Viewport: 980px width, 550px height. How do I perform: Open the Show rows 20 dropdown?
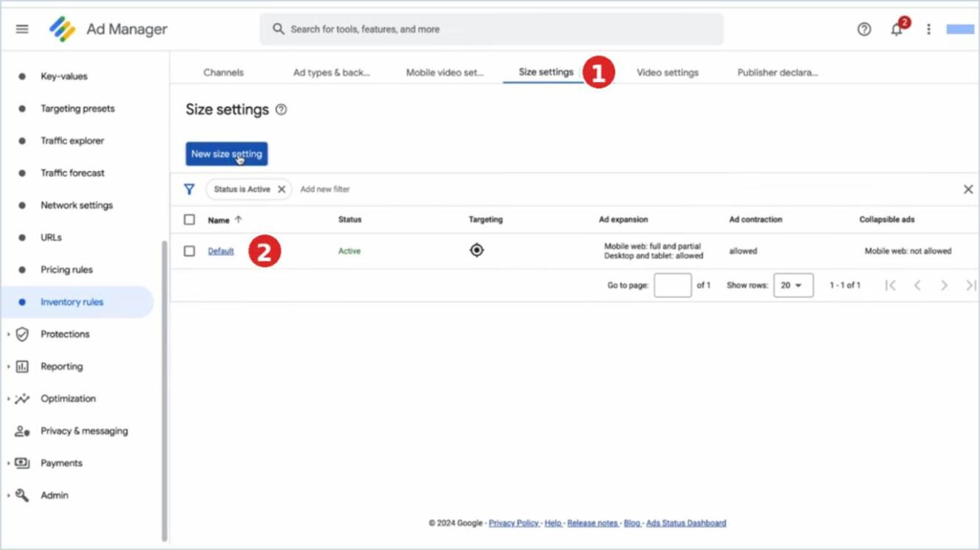point(794,285)
